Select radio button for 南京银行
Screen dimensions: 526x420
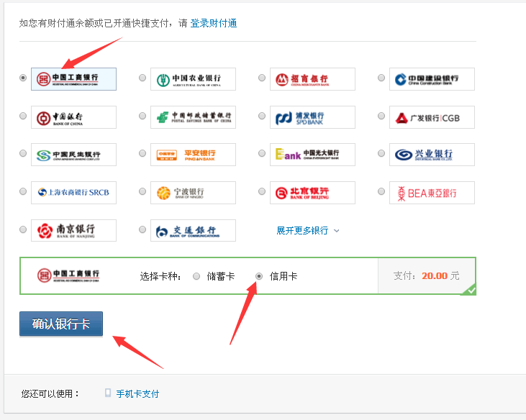[23, 229]
